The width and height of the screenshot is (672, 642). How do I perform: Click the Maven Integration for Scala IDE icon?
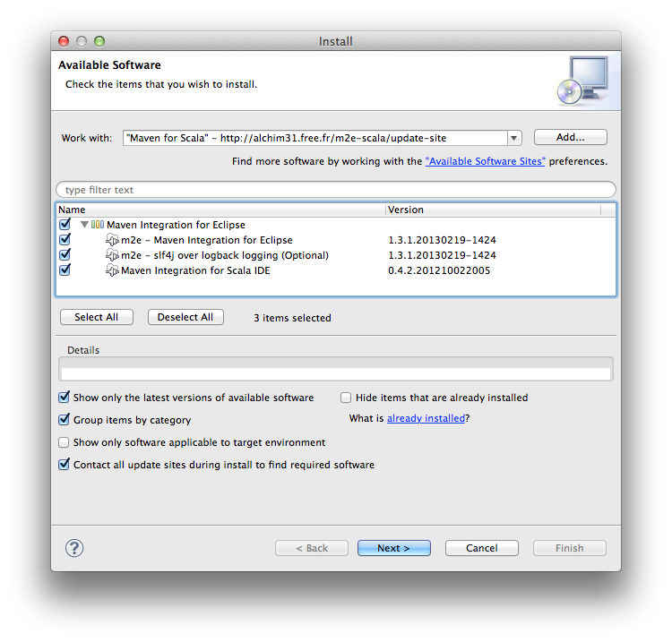112,270
